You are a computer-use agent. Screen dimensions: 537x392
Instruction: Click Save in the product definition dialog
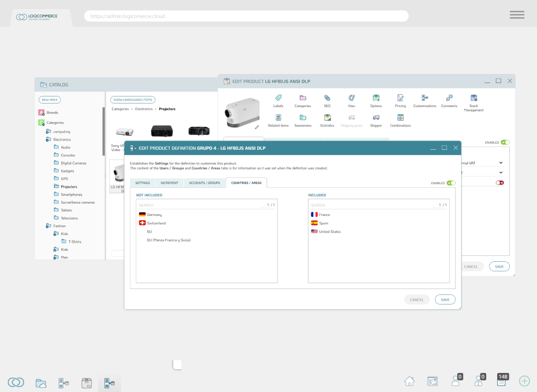point(445,300)
